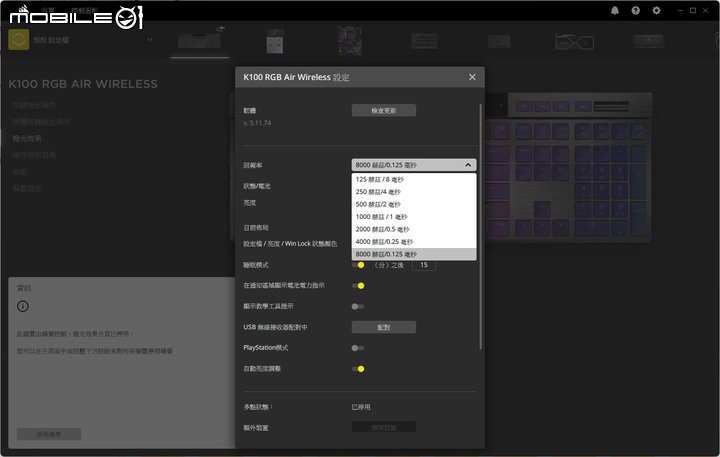Click the K100 keyboard preview image
This screenshot has height=457, width=720.
tap(568, 167)
